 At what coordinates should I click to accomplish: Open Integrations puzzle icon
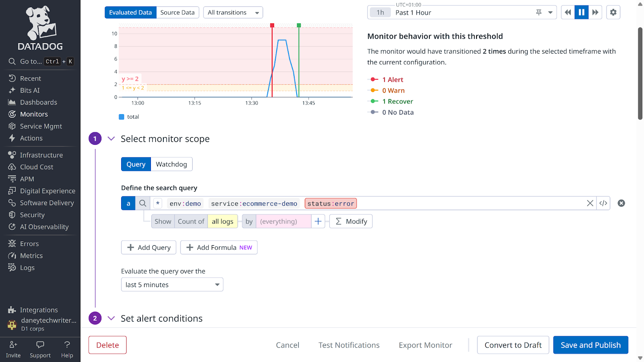tap(12, 310)
